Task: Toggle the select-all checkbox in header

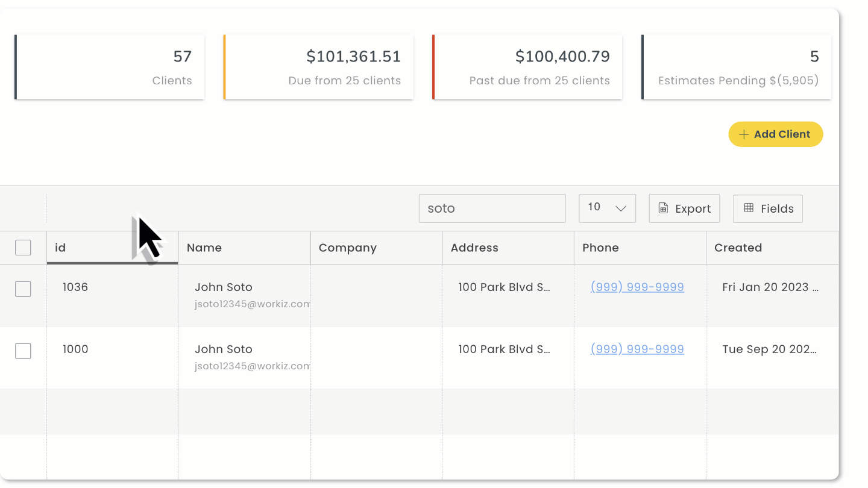Action: (23, 248)
